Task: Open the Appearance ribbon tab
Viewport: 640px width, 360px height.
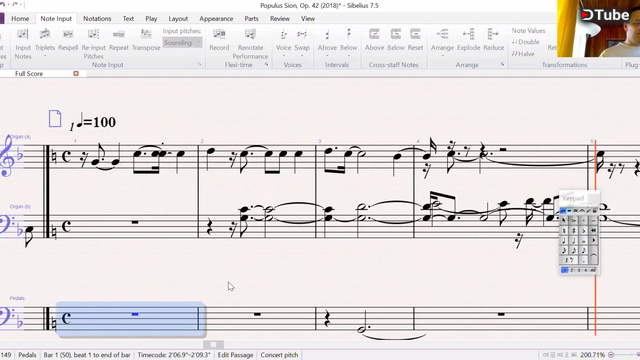Action: (x=216, y=19)
